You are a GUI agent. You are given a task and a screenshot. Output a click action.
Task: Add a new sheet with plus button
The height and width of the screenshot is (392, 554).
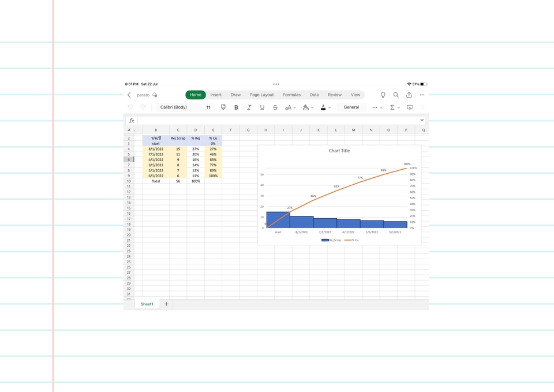coord(166,304)
